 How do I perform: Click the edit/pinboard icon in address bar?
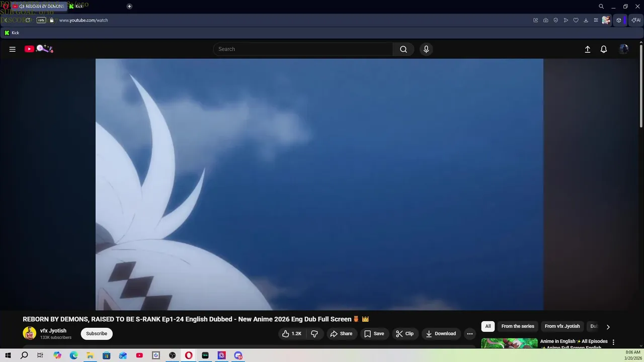(536, 20)
